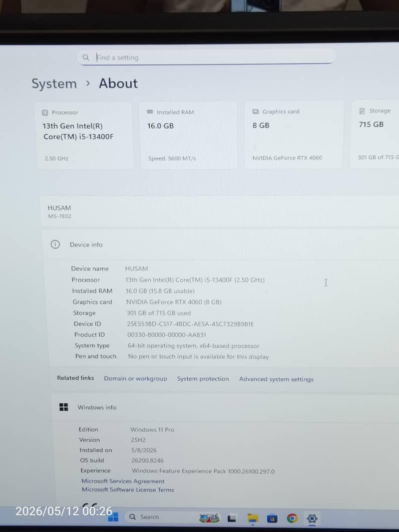Viewport: 399px width, 532px height.
Task: Select Product ID 00330-80000-00000-AA831
Action: click(167, 335)
